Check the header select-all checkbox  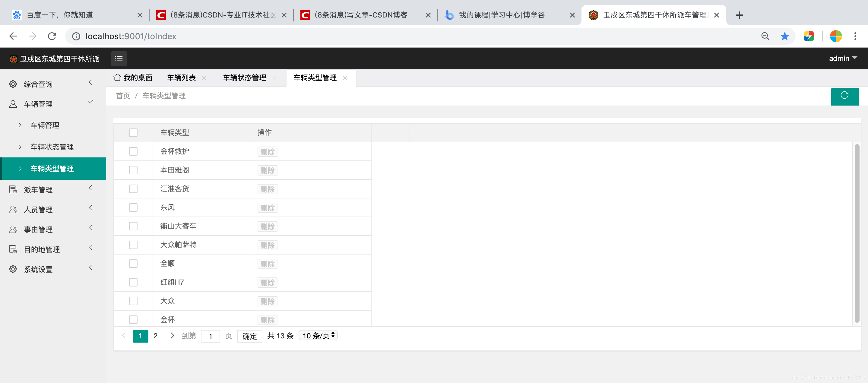pos(133,133)
